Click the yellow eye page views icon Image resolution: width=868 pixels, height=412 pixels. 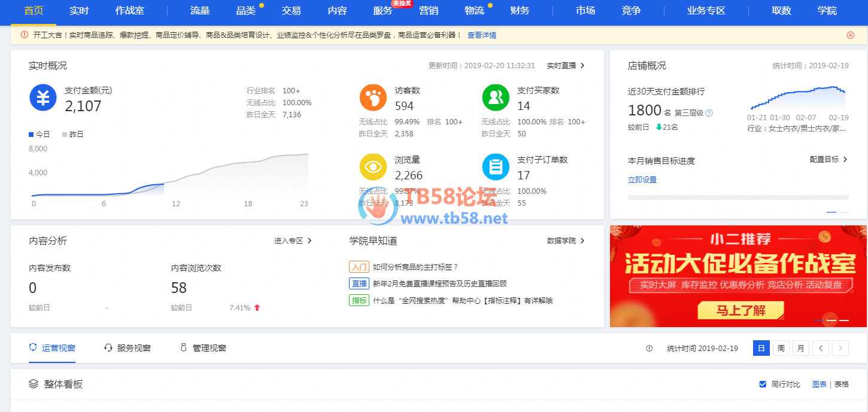click(374, 167)
